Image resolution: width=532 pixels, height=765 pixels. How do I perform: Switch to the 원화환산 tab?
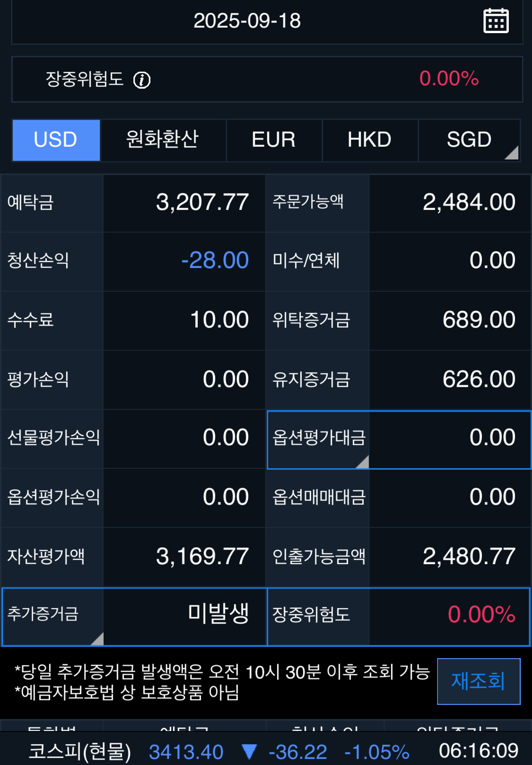click(x=163, y=140)
